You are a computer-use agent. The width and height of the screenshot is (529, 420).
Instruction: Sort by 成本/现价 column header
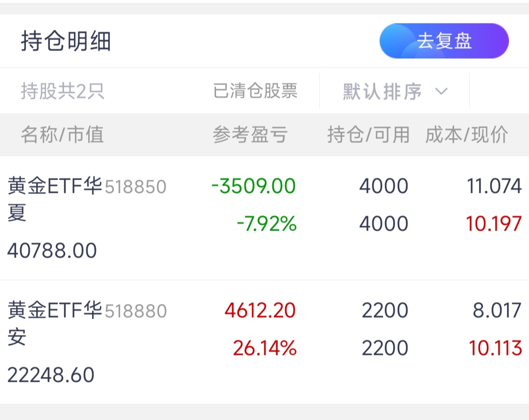pyautogui.click(x=466, y=135)
